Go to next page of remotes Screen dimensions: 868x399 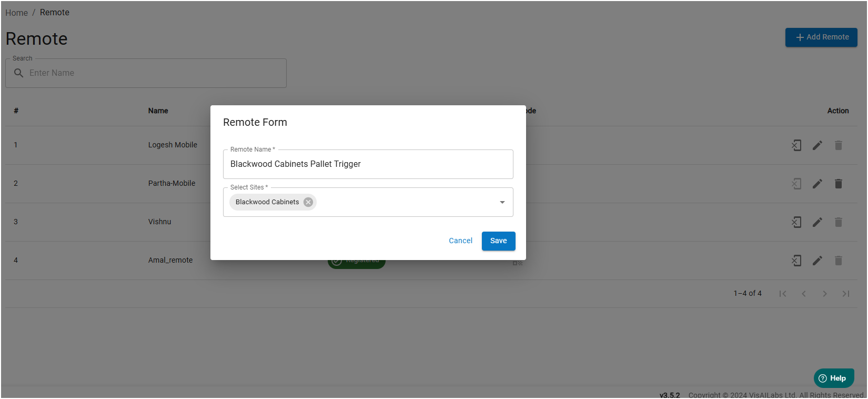(x=824, y=294)
